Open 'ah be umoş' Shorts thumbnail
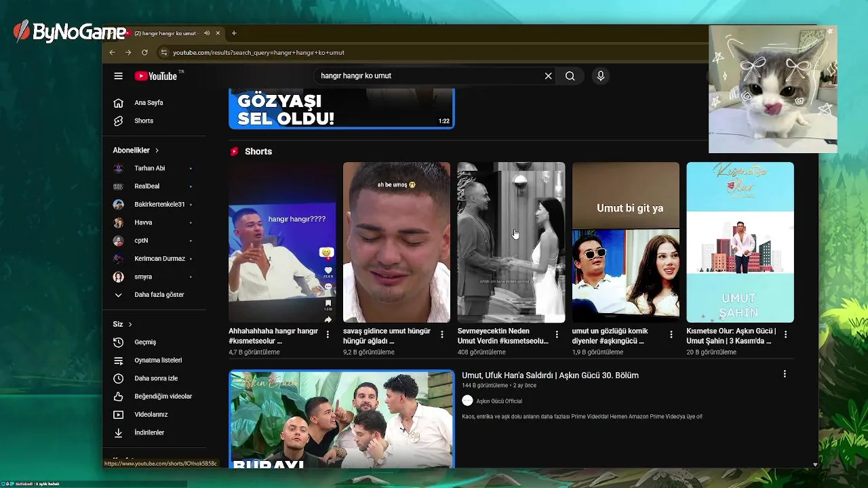This screenshot has height=488, width=868. point(397,242)
